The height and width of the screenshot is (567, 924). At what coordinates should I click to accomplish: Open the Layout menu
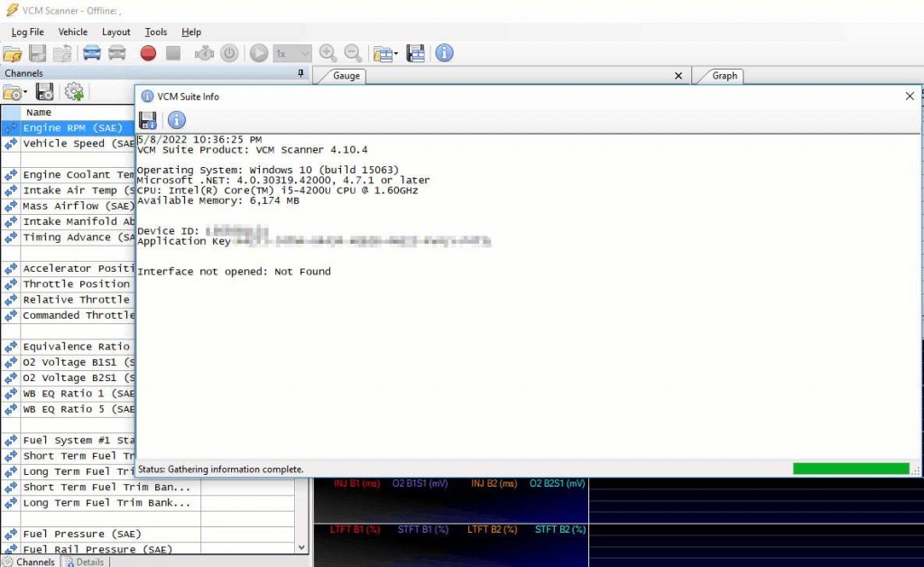point(116,32)
